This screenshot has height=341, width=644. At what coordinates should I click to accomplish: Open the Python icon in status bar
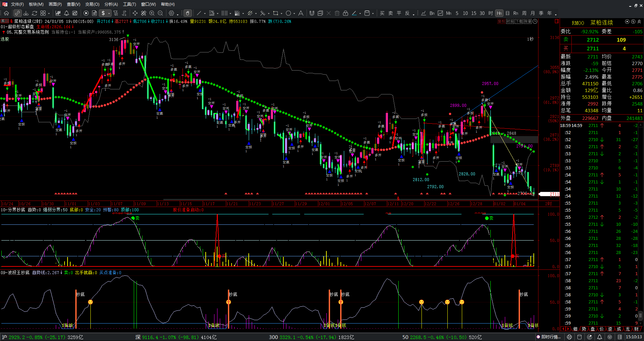[x=569, y=337]
